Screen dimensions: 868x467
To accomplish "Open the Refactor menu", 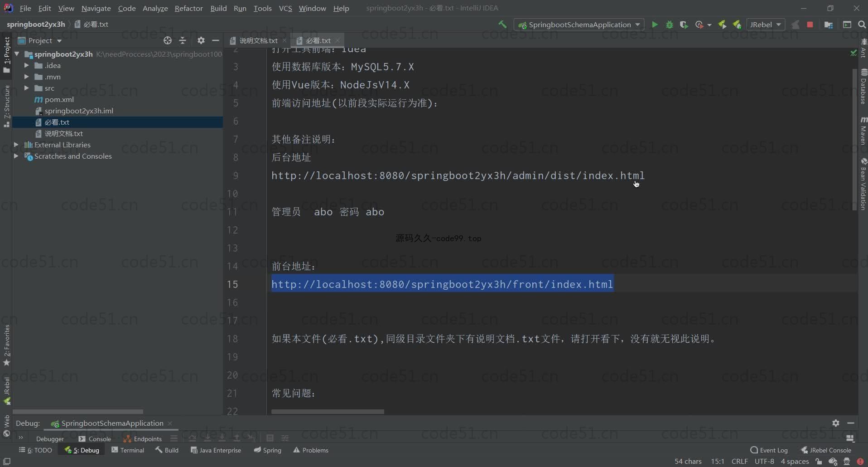I will [188, 8].
